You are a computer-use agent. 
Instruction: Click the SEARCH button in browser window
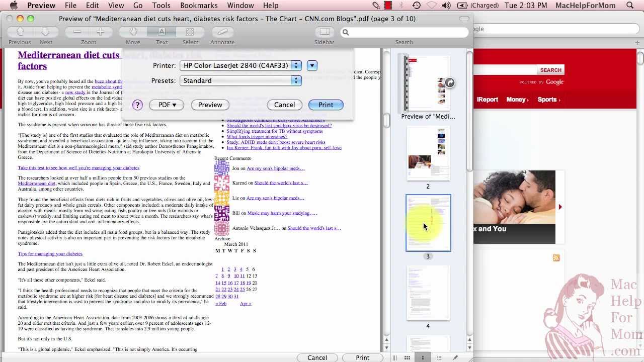point(551,70)
